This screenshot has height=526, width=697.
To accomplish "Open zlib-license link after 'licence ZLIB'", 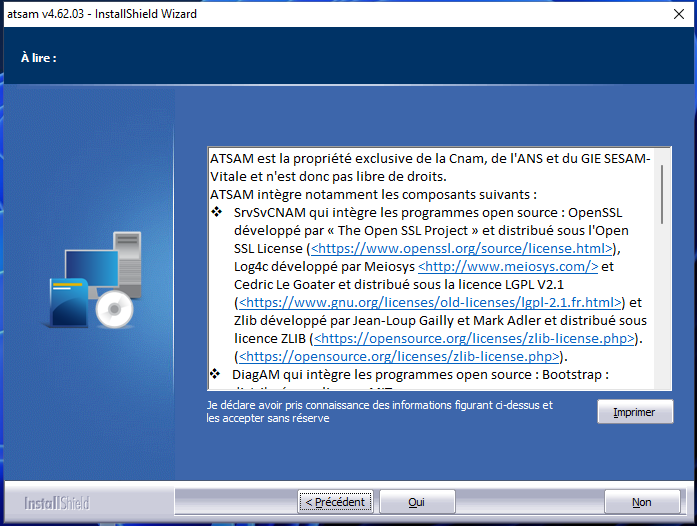I will 474,338.
